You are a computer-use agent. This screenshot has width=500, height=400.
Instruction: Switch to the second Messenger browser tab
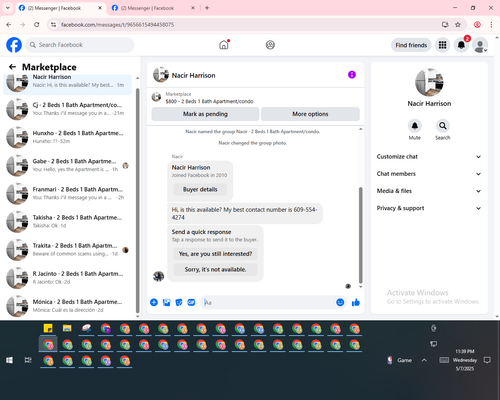point(152,8)
